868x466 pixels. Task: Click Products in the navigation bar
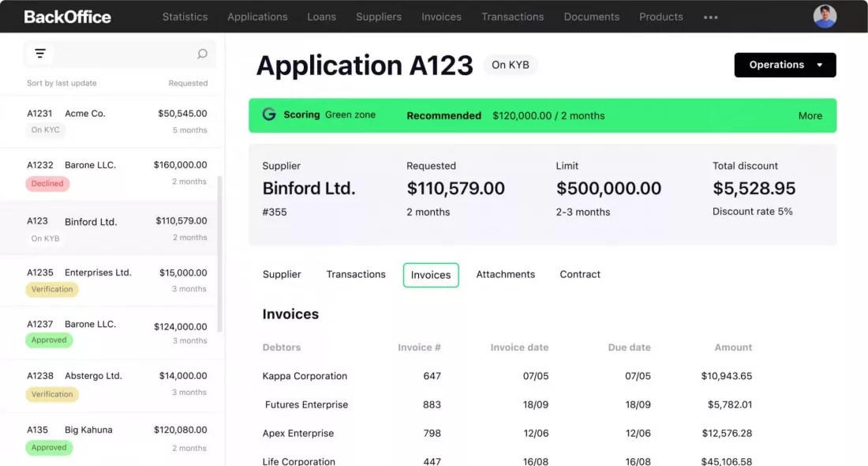pyautogui.click(x=660, y=17)
